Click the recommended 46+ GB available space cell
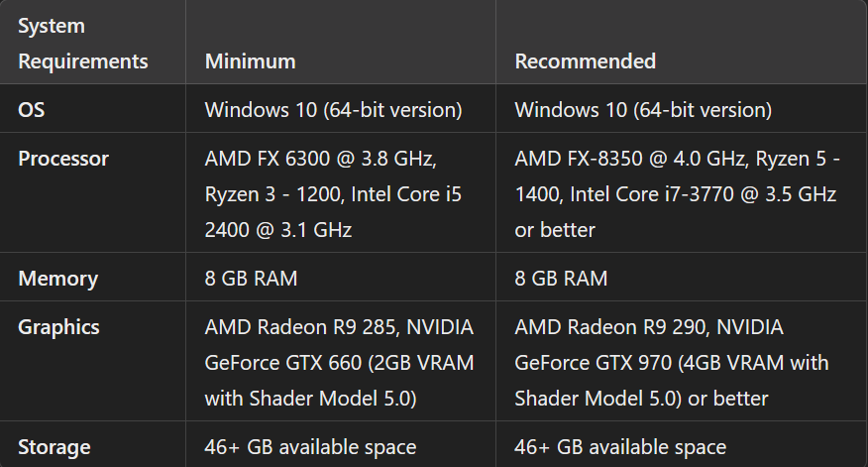 click(620, 447)
